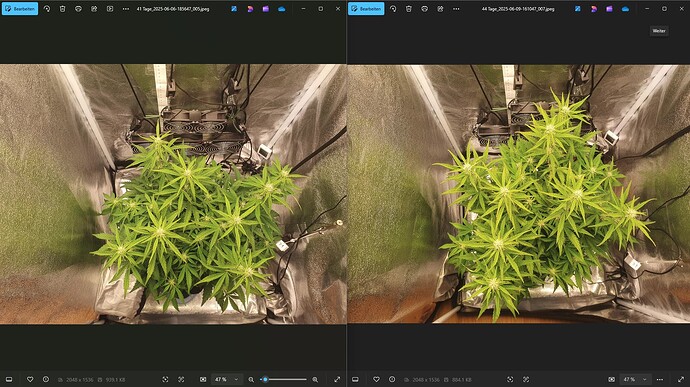Click the second scan-frame icon in right status bar

[526, 379]
